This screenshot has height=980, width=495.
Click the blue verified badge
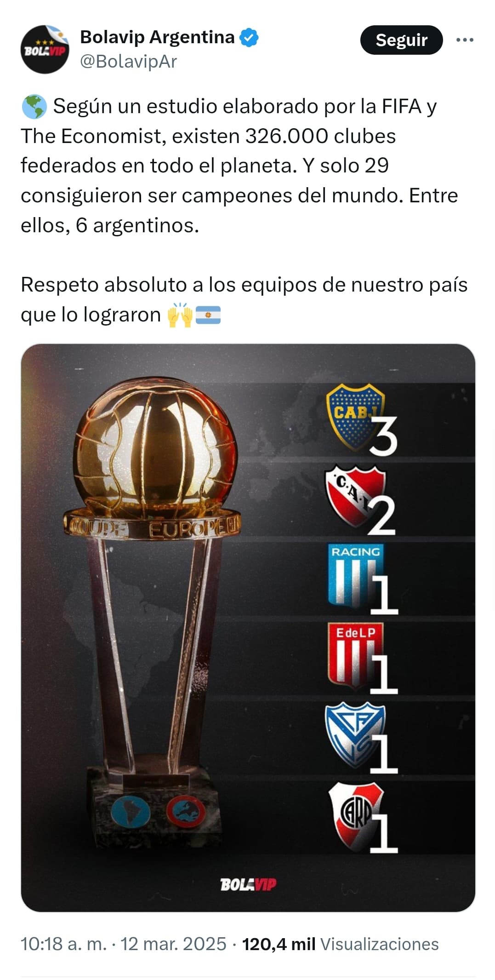click(250, 37)
